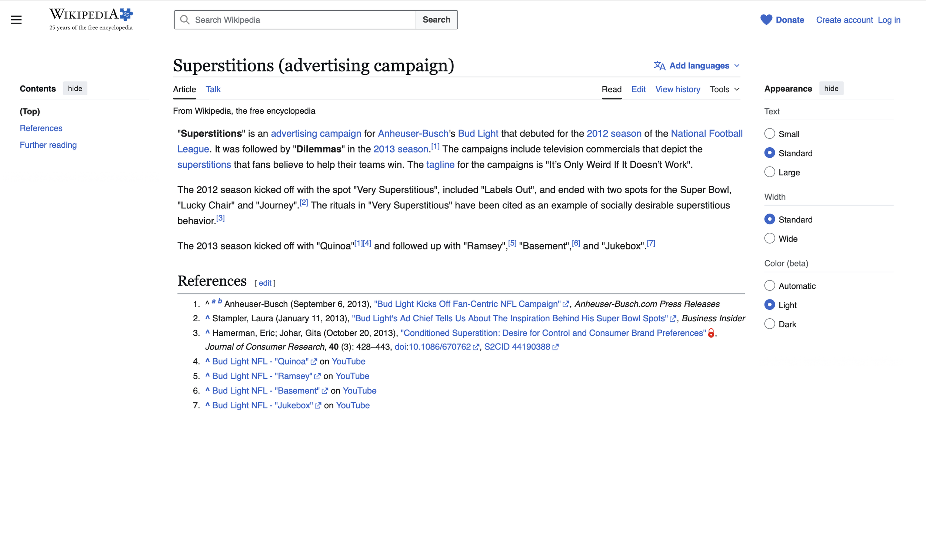Image resolution: width=926 pixels, height=560 pixels.
Task: Select Large text size
Action: pos(770,172)
